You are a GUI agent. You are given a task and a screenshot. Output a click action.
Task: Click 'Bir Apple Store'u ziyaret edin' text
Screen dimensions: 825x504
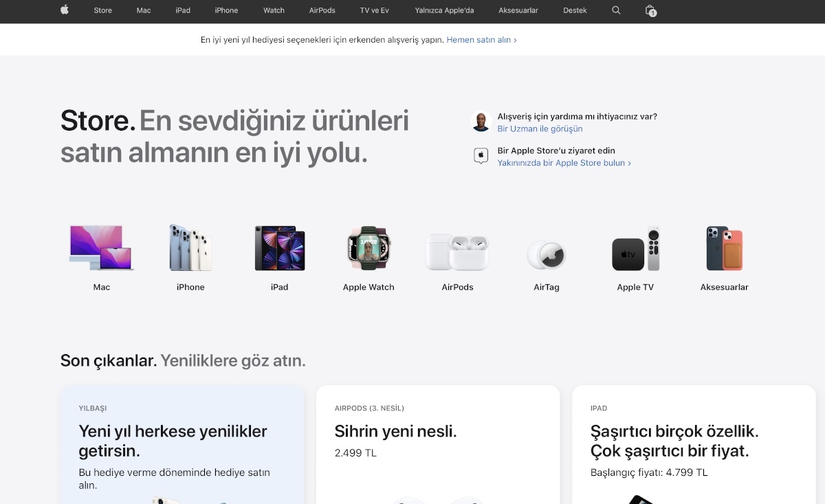[556, 151]
